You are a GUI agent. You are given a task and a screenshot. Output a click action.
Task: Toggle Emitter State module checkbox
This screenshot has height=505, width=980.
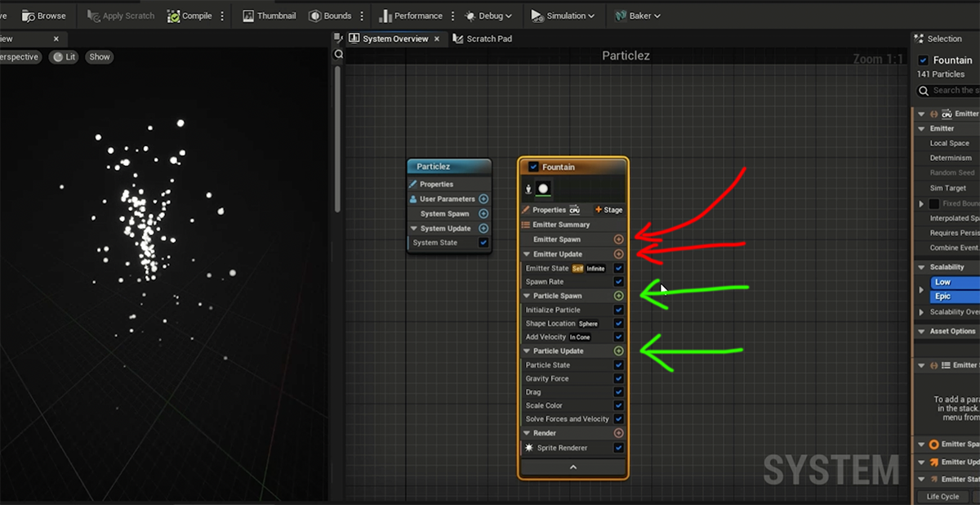618,268
